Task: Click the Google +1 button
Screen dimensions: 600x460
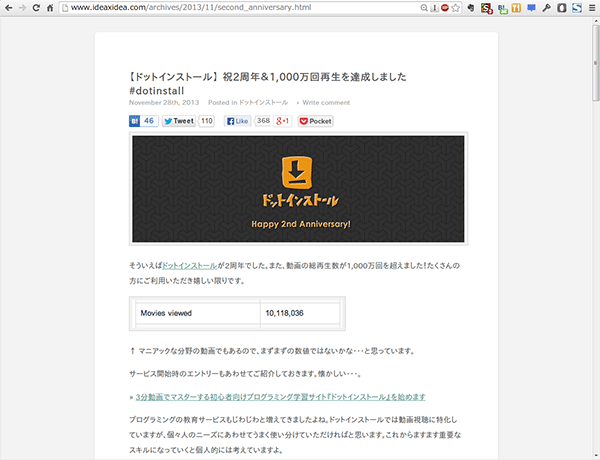Action: pos(283,121)
